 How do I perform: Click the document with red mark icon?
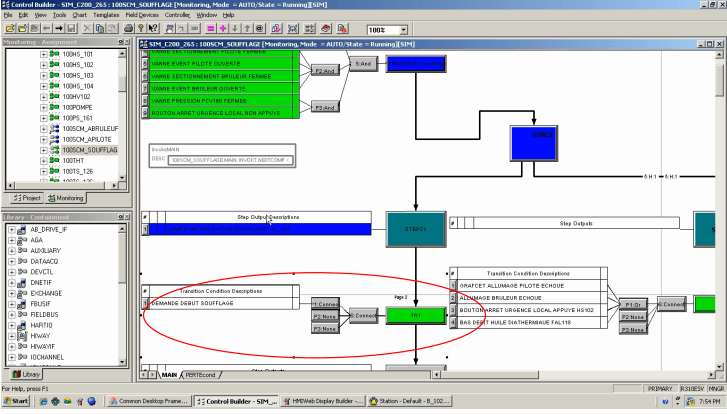[342, 29]
